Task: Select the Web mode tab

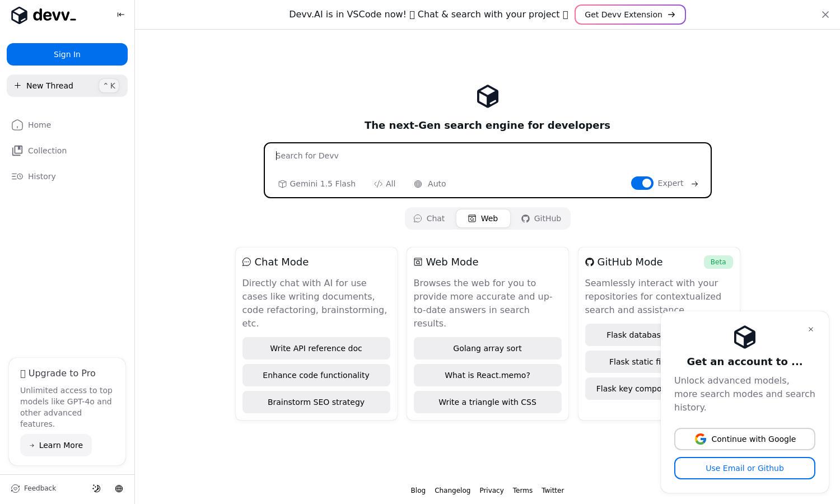Action: [x=483, y=218]
